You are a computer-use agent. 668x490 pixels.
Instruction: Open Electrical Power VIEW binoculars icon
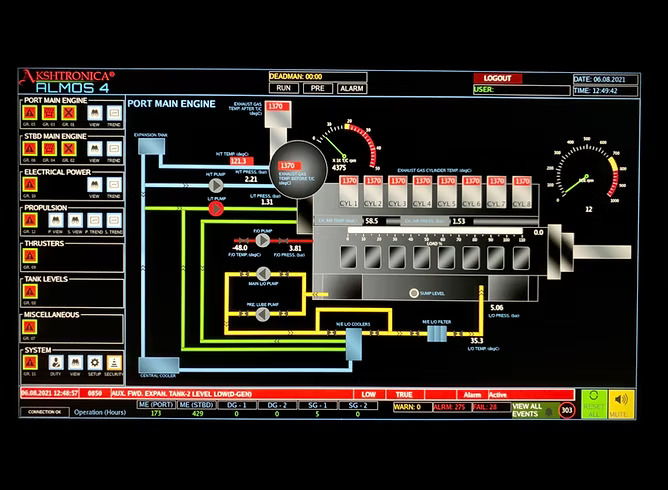[x=95, y=184]
